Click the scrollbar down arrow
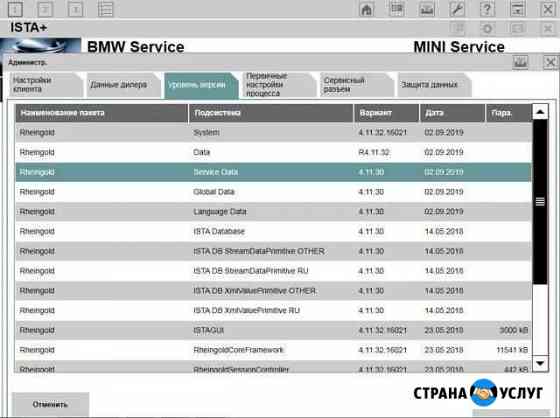The height and width of the screenshot is (418, 560). tap(540, 364)
